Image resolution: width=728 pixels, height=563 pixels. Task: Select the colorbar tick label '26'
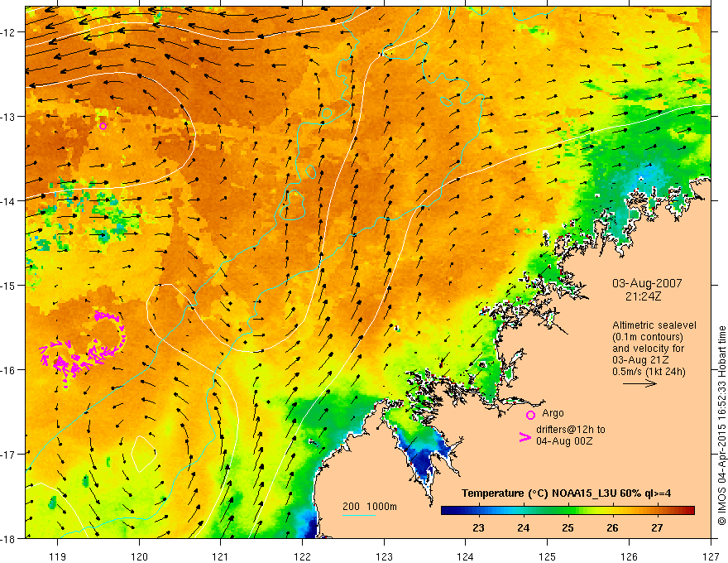point(612,528)
